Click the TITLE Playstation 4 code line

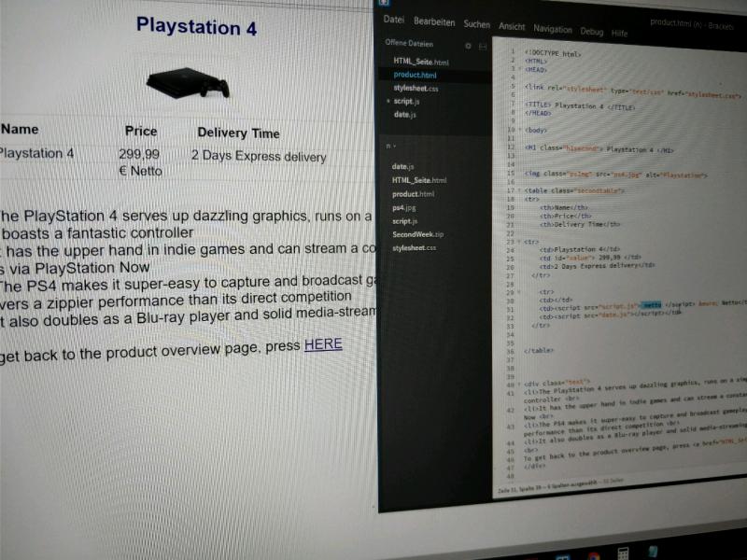point(579,106)
